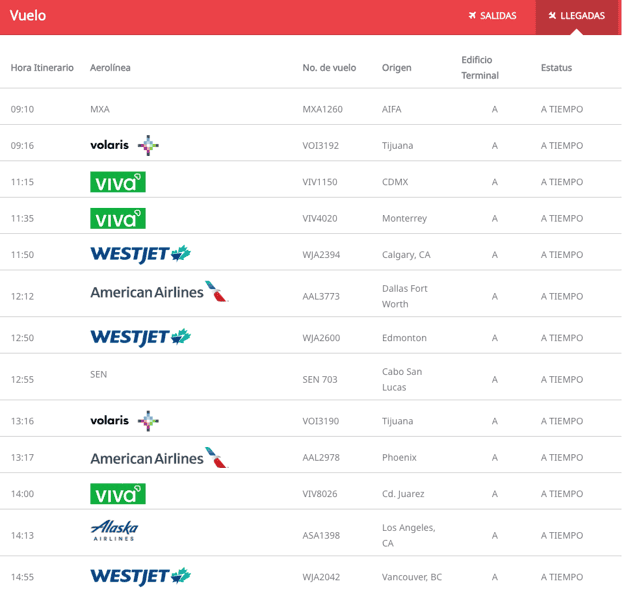
Task: Click the WestJet logo for Calgary flight
Action: tap(140, 254)
